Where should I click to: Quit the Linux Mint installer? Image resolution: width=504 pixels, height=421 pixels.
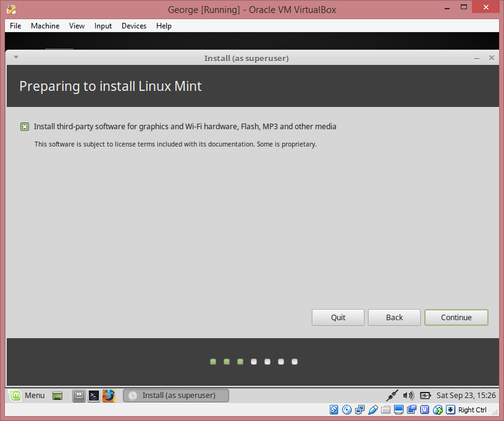click(x=338, y=317)
